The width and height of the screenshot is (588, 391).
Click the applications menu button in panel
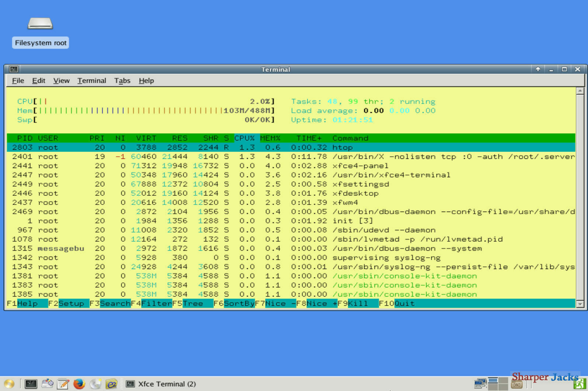tap(9, 384)
